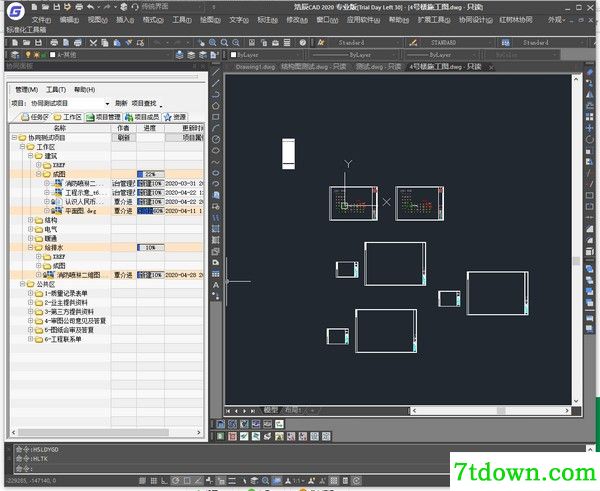
Task: Click the print icon in the quick access bar
Action: point(78,7)
